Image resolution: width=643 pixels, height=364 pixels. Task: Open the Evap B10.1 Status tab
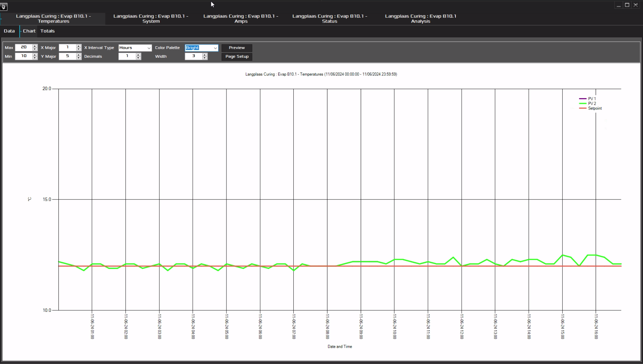coord(330,18)
